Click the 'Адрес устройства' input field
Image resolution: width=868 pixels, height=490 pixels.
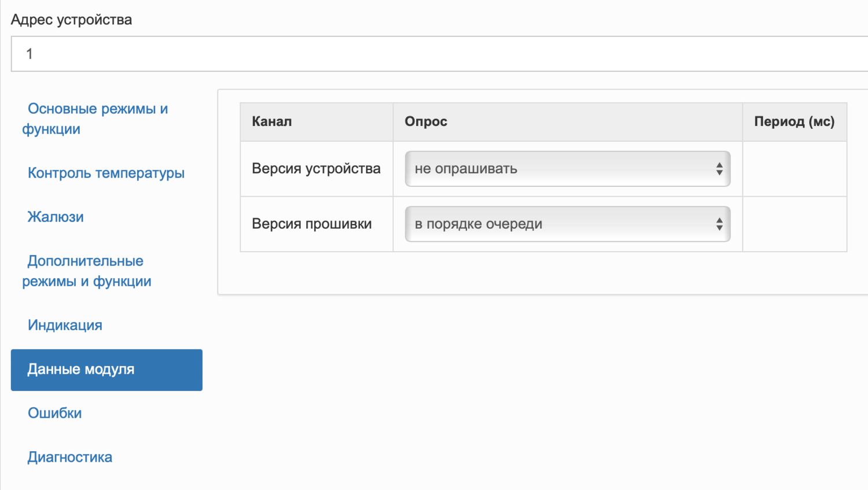[434, 54]
